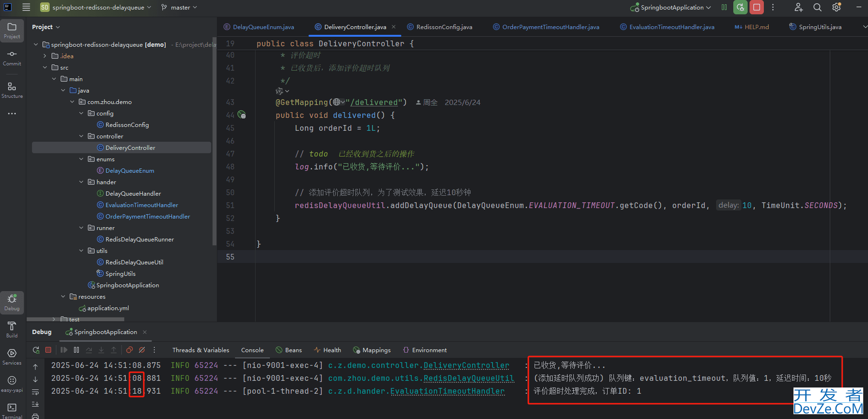Close the DeliveryController.java tab
This screenshot has width=868, height=419.
[394, 27]
